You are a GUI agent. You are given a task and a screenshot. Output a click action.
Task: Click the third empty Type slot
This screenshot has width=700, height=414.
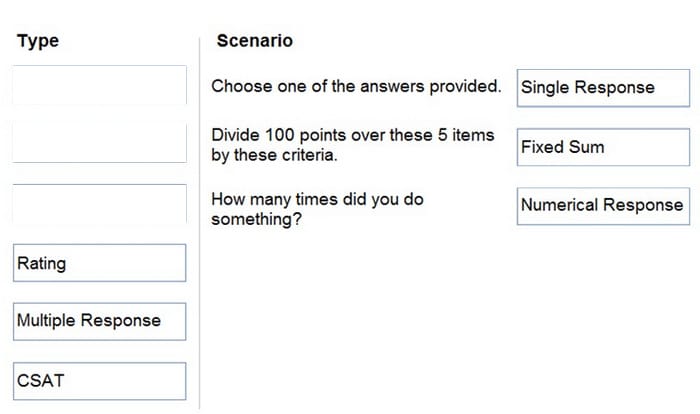tap(100, 203)
